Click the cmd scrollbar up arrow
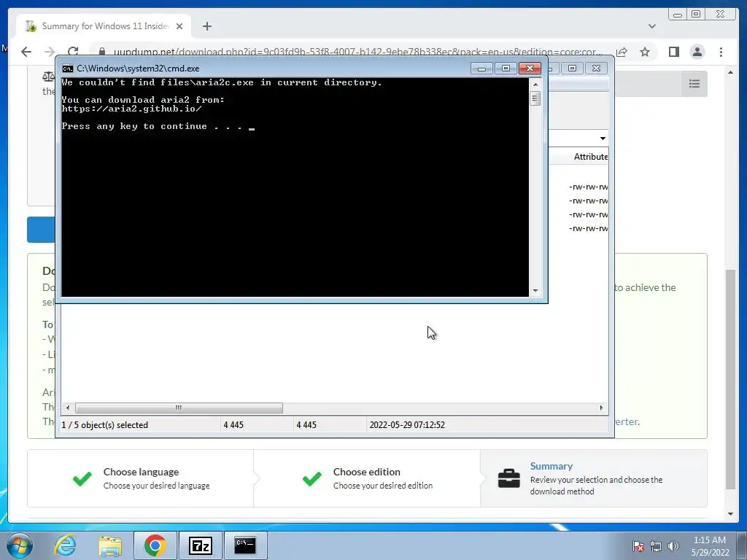 coord(535,85)
